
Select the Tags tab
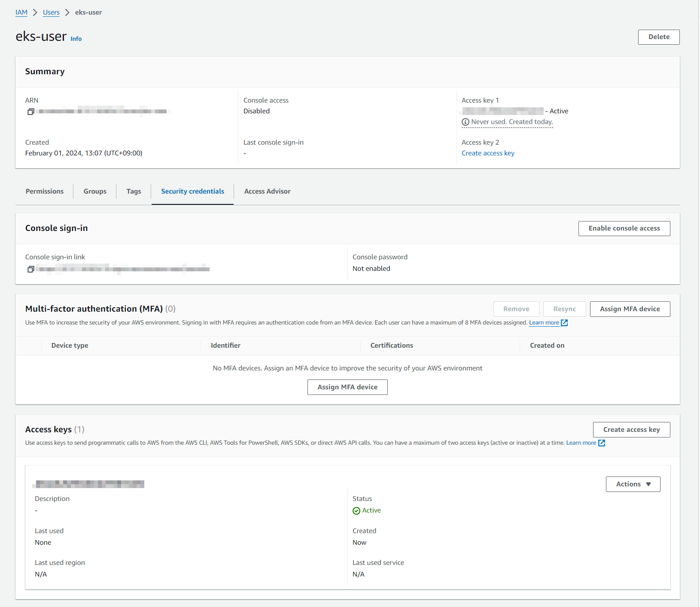pyautogui.click(x=134, y=191)
